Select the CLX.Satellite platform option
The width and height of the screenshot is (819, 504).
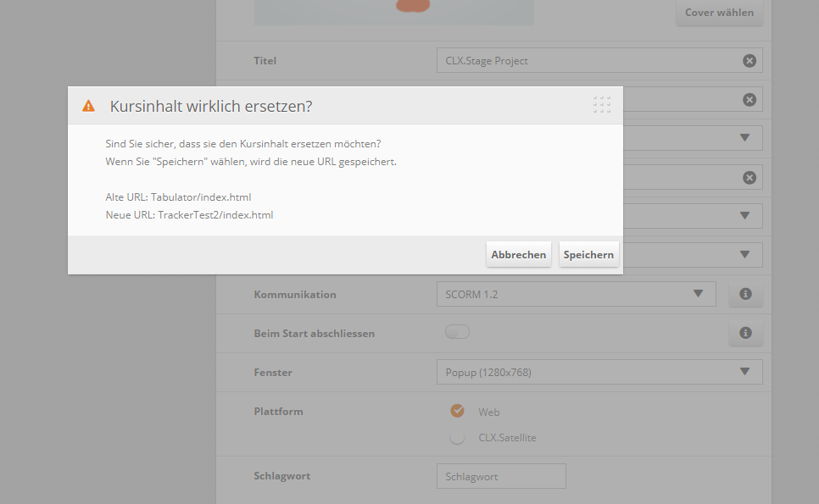(458, 438)
